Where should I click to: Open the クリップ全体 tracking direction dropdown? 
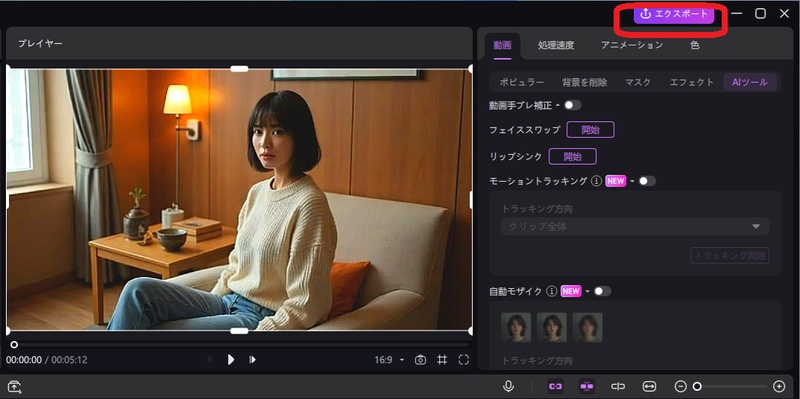(635, 227)
